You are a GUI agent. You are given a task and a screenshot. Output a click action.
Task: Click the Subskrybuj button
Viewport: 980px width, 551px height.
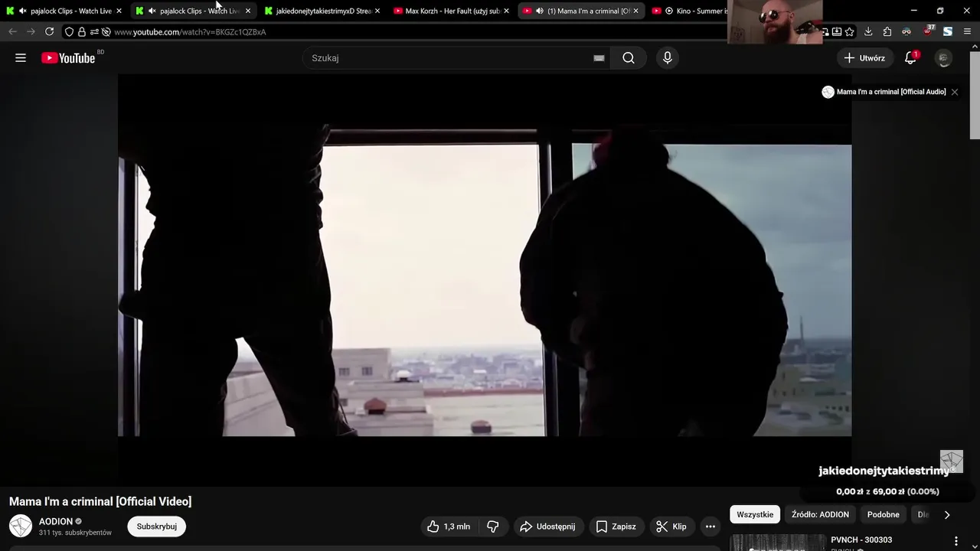157,527
